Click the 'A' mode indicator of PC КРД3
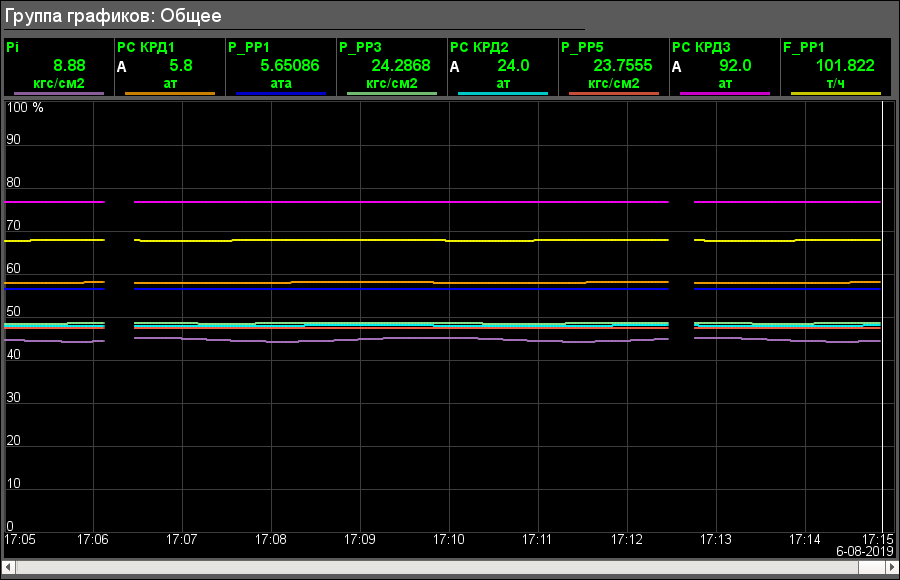The width and height of the screenshot is (900, 580). (677, 67)
